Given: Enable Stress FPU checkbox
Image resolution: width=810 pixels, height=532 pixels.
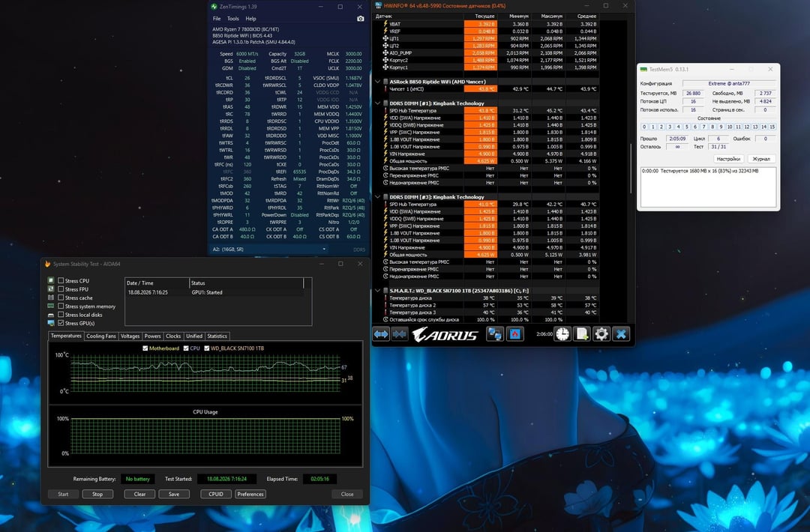Looking at the screenshot, I should coord(61,289).
